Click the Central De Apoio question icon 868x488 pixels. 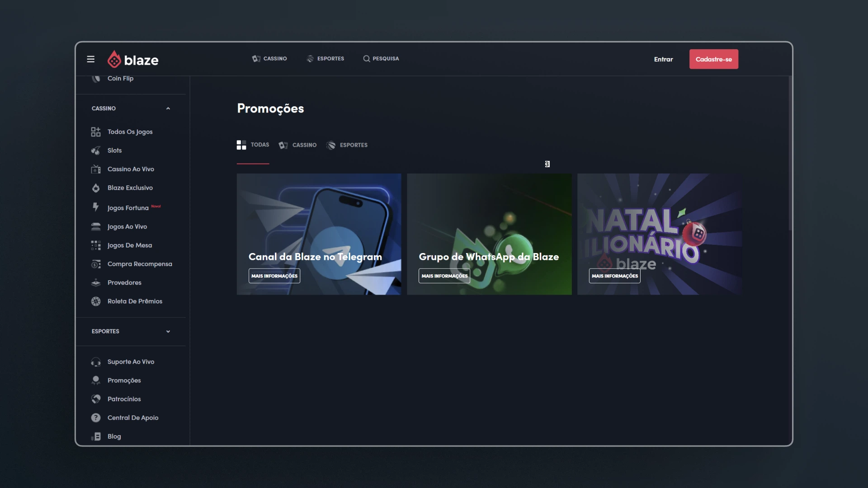(x=96, y=418)
